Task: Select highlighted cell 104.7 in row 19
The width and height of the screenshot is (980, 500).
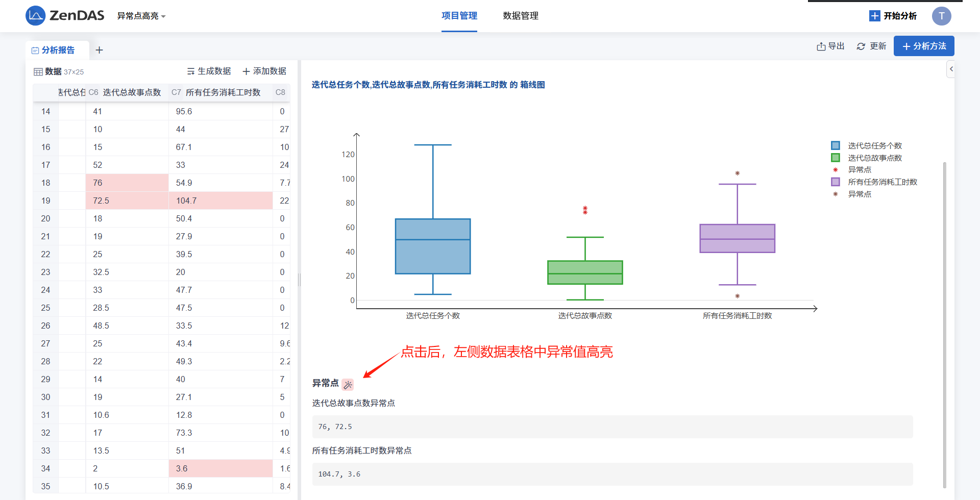Action: 220,201
